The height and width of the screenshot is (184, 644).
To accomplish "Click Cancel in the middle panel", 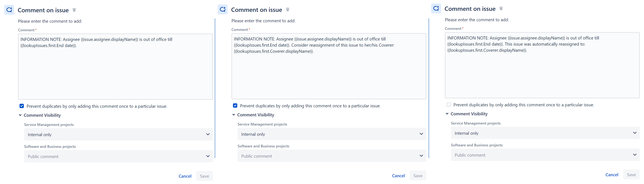I will tap(398, 175).
